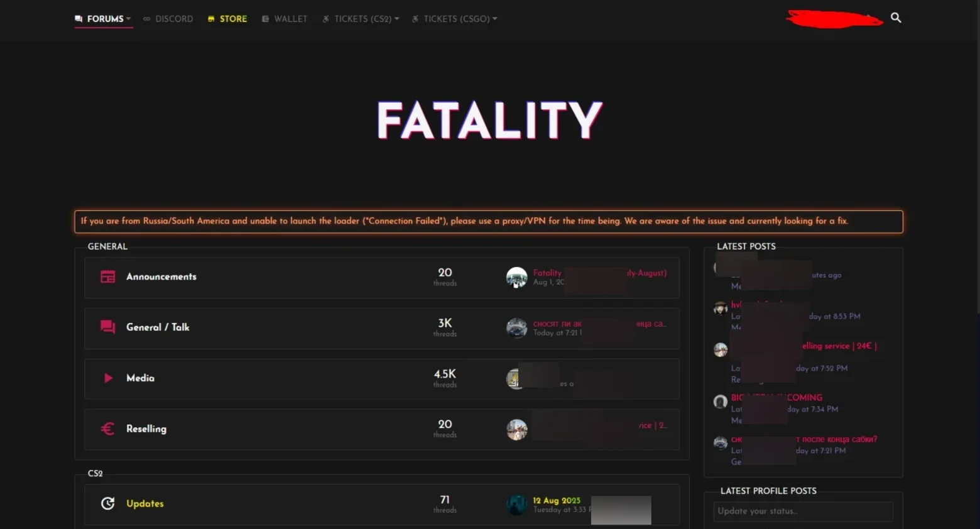
Task: Focus the 'Update your status' field
Action: [803, 511]
